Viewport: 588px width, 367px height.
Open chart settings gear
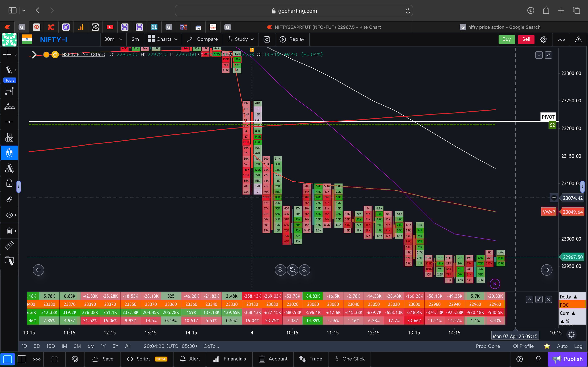click(x=543, y=39)
